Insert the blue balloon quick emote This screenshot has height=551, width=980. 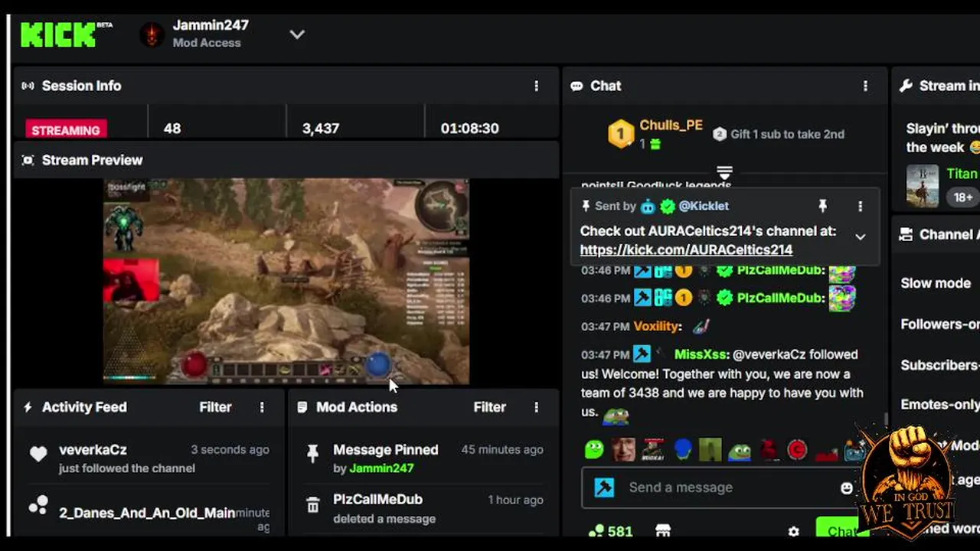pos(682,449)
